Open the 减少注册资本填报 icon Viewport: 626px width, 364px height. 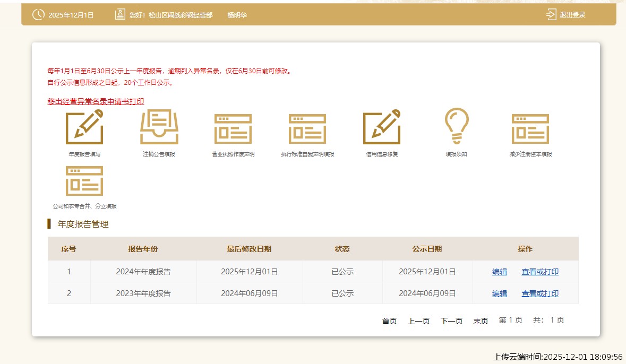point(530,128)
